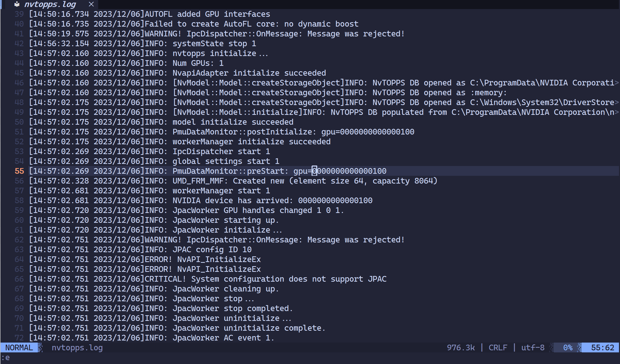This screenshot has width=620, height=364.
Task: Click the ERROR NvAPI_InitializeEx text on line 64
Action: pyautogui.click(x=202, y=259)
